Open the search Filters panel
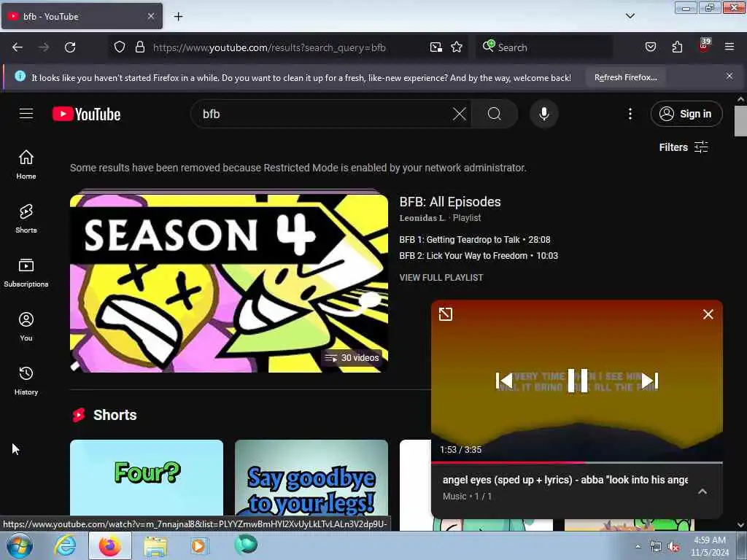This screenshot has height=560, width=747. 683,147
